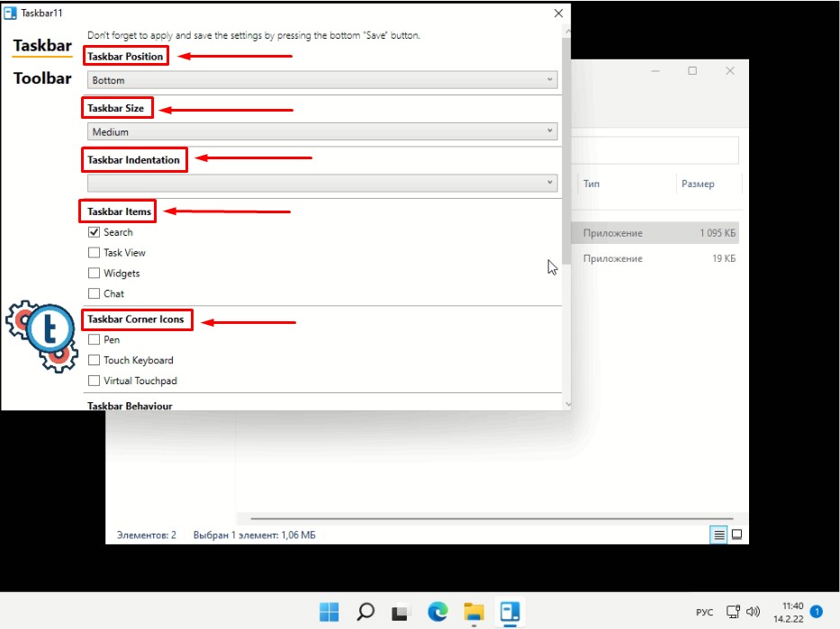Open File Explorer from the taskbar
The image size is (840, 629).
point(474,612)
